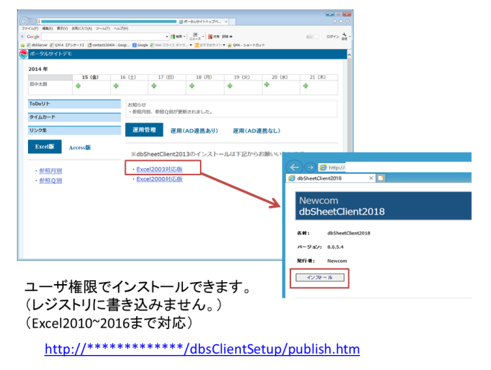Select the 運用管理 tab
Viewport: 491px width, 370px height.
coord(144,130)
